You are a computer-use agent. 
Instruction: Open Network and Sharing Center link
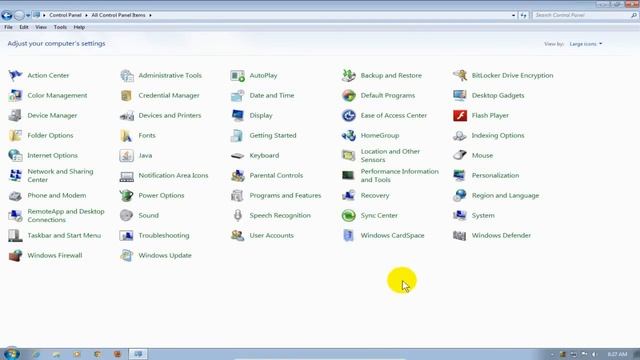[60, 176]
